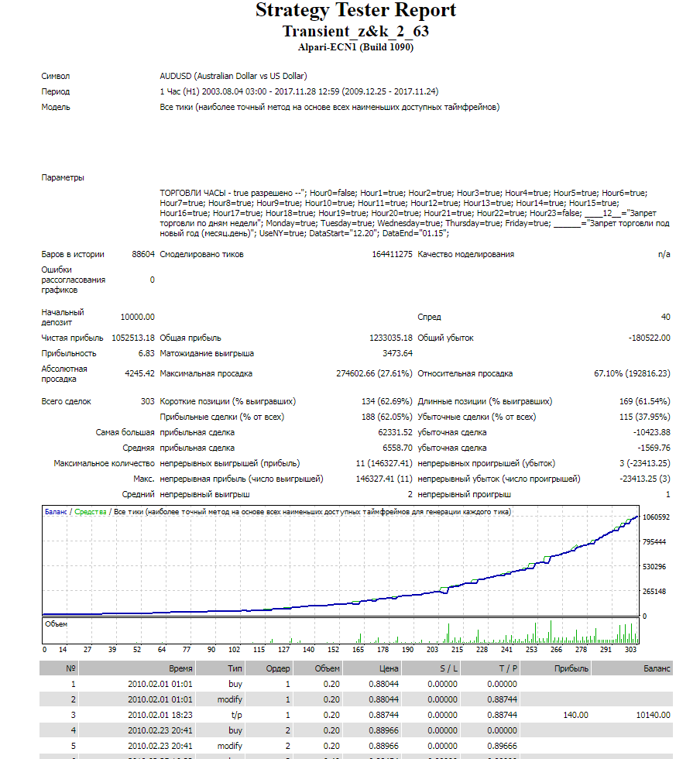This screenshot has height=759, width=700.
Task: Select the initial deposit value "10000.00"
Action: point(138,317)
